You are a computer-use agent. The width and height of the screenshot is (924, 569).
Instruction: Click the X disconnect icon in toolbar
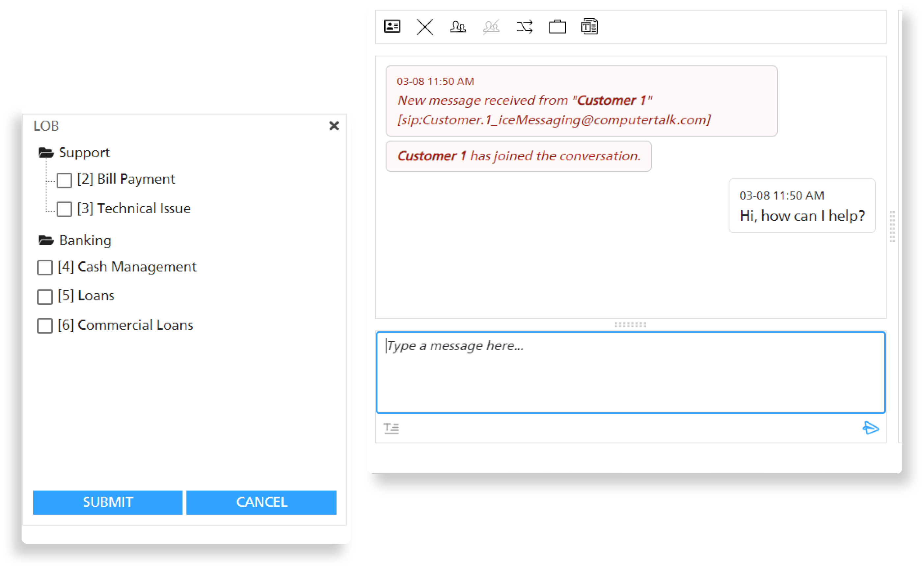[425, 27]
